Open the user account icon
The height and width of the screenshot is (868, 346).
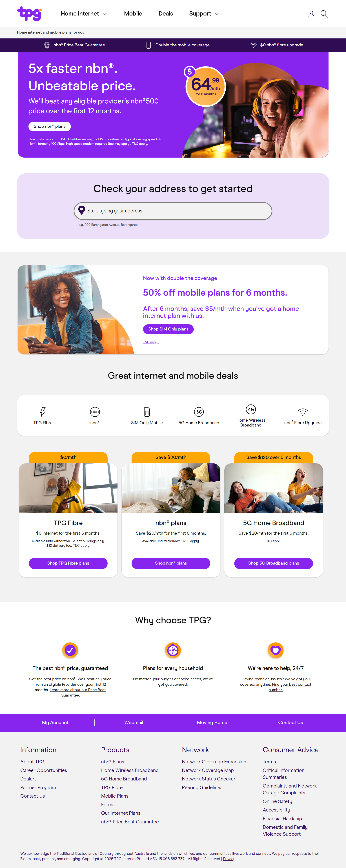311,14
